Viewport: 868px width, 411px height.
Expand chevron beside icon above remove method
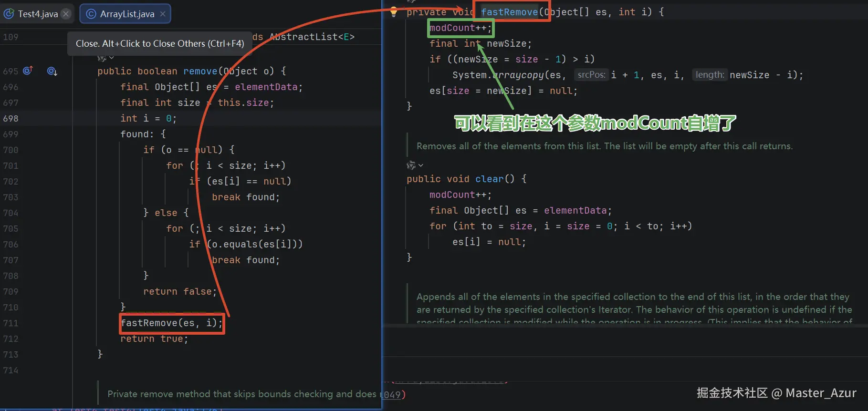[112, 58]
